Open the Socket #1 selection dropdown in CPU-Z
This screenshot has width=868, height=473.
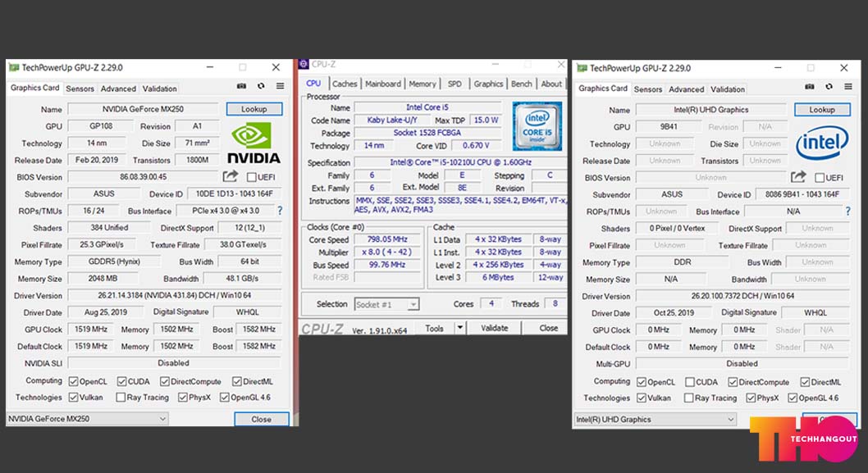[x=386, y=304]
